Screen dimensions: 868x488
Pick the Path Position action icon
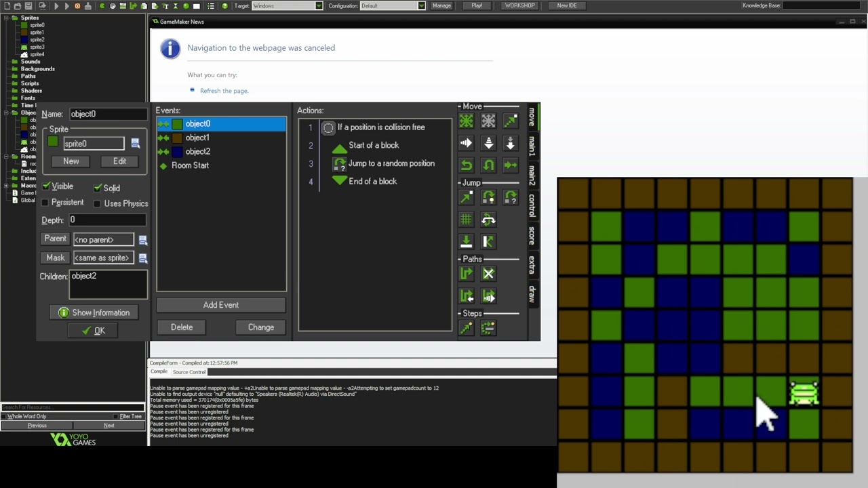point(466,296)
